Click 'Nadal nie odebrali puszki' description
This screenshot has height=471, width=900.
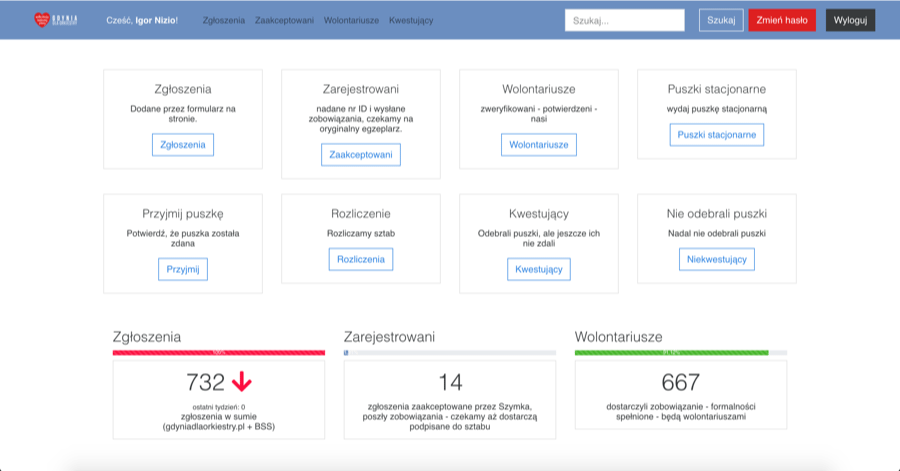point(716,233)
